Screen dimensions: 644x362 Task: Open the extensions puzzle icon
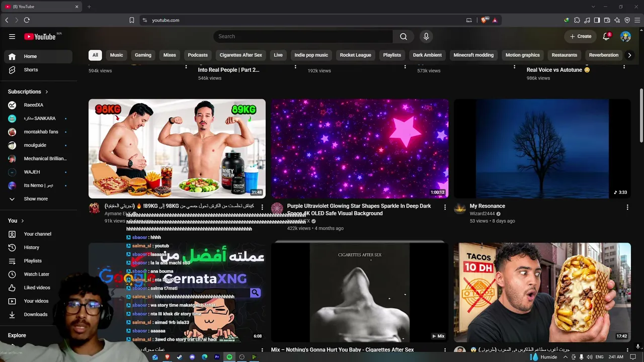(577, 20)
